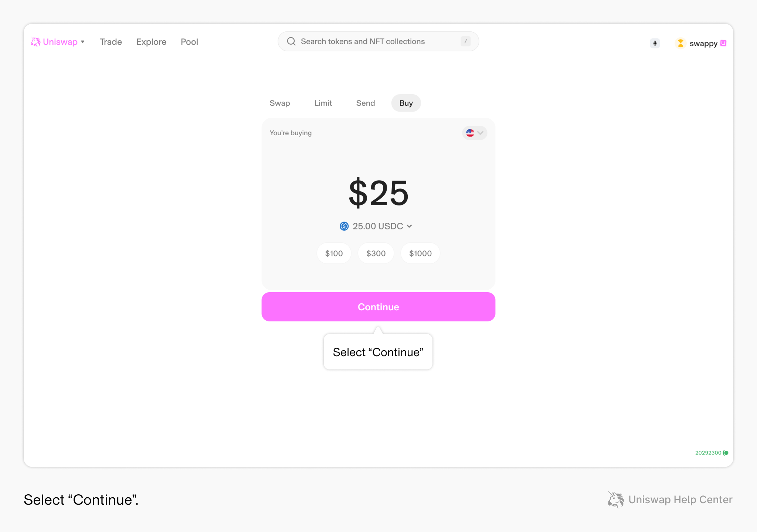The image size is (757, 532).
Task: Click the green block number status indicator
Action: [712, 453]
